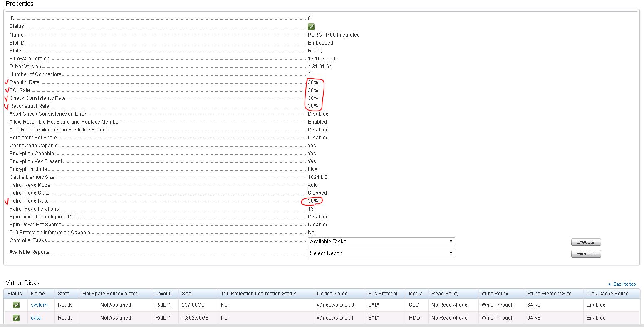The image size is (644, 327).
Task: Open the 'data' virtual disk link
Action: (x=36, y=318)
